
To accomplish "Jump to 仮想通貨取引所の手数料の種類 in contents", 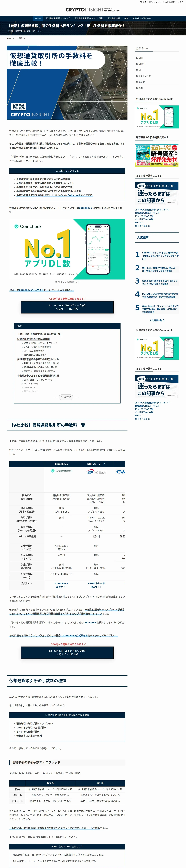I will click(x=33, y=339).
